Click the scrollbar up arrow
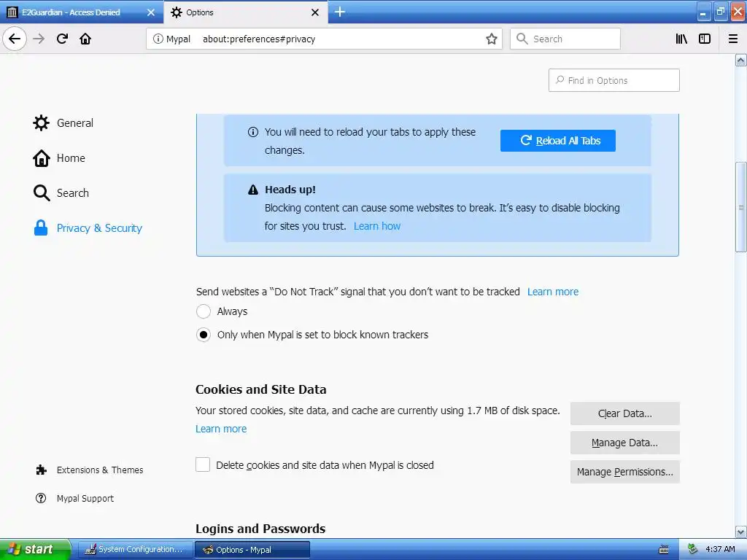This screenshot has width=747, height=560. [x=741, y=60]
